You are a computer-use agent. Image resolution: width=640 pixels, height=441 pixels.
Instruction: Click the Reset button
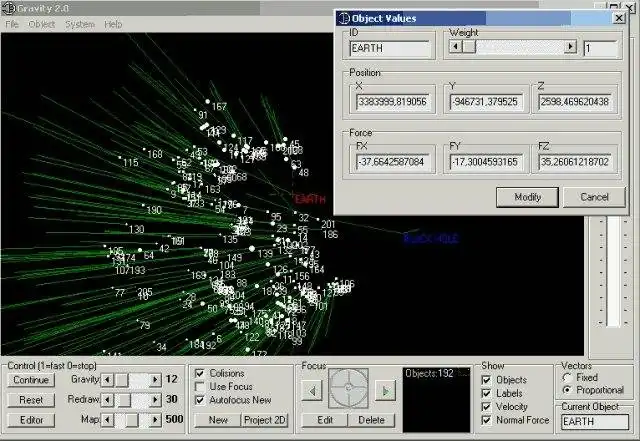(x=31, y=400)
